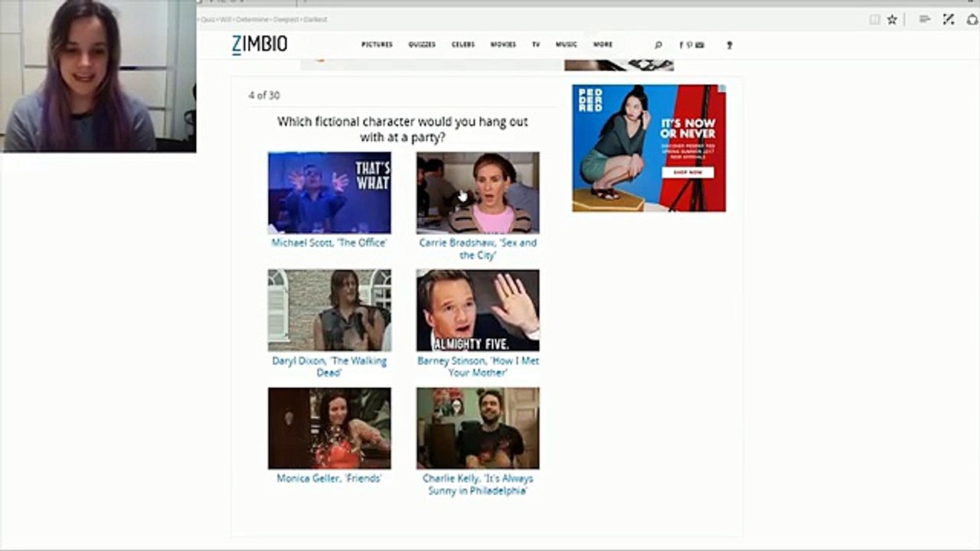The width and height of the screenshot is (980, 551).
Task: Open the TV section in navigation
Action: [536, 45]
